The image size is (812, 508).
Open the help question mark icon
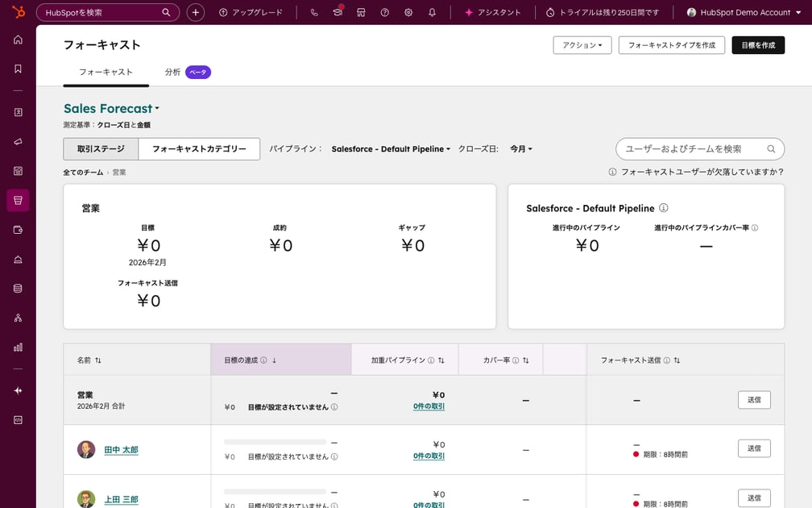click(384, 12)
